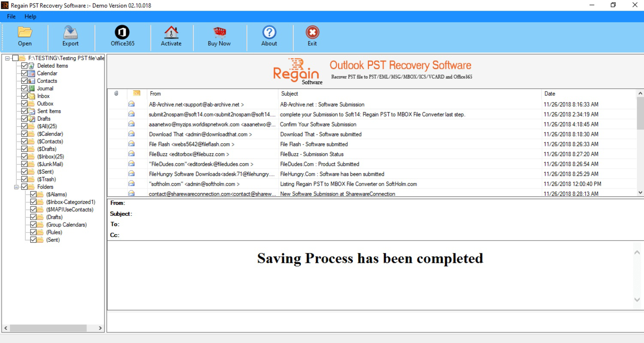Select the Sent Items folder
The height and width of the screenshot is (343, 644).
(x=48, y=111)
